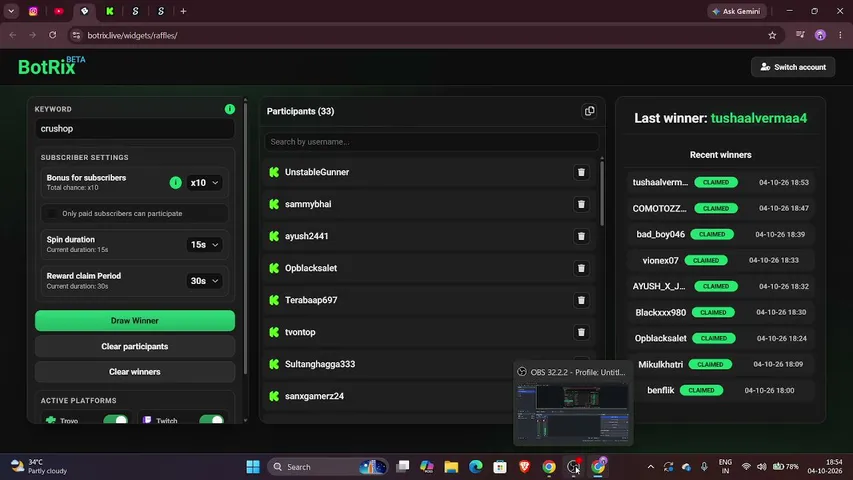Screen dimensions: 853x480
Task: Open keyword info tooltip icon
Action: click(x=230, y=109)
